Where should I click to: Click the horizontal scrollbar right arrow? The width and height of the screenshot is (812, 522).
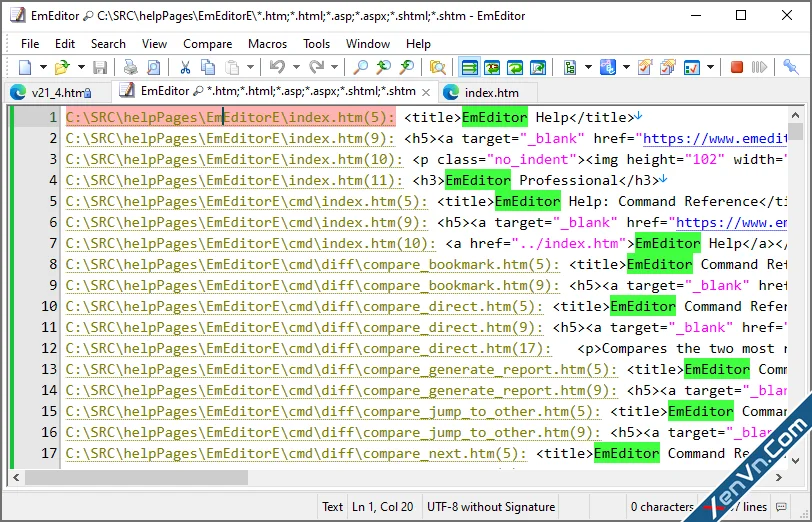click(x=778, y=477)
